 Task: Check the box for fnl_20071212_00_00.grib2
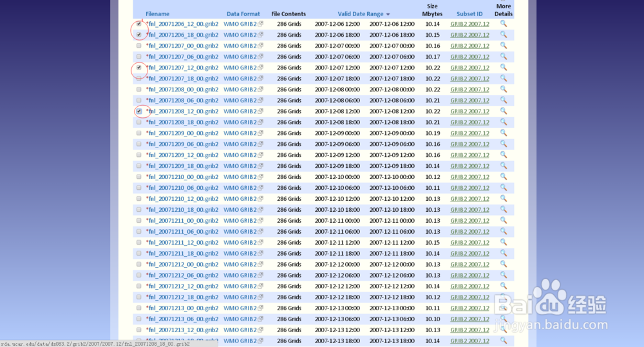(139, 265)
